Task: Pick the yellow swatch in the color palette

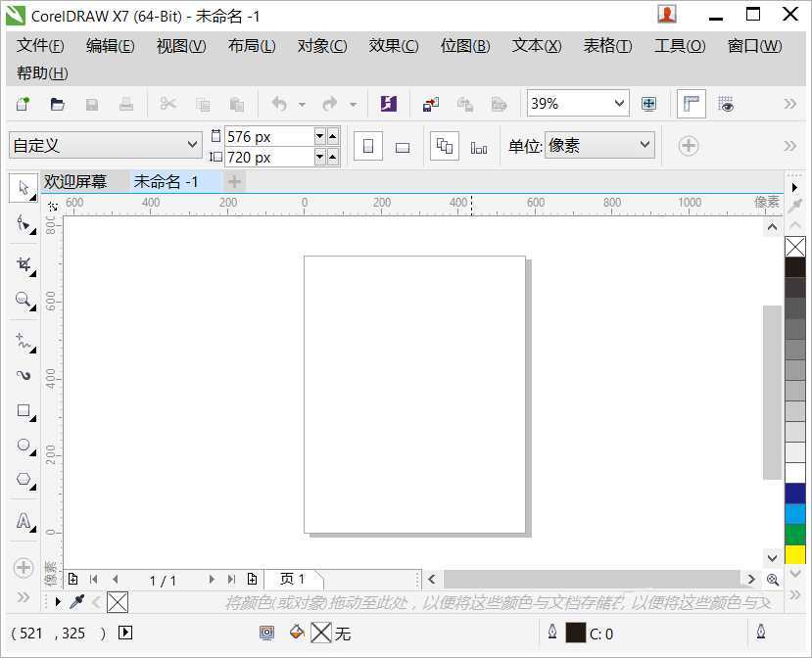Action: (x=794, y=555)
